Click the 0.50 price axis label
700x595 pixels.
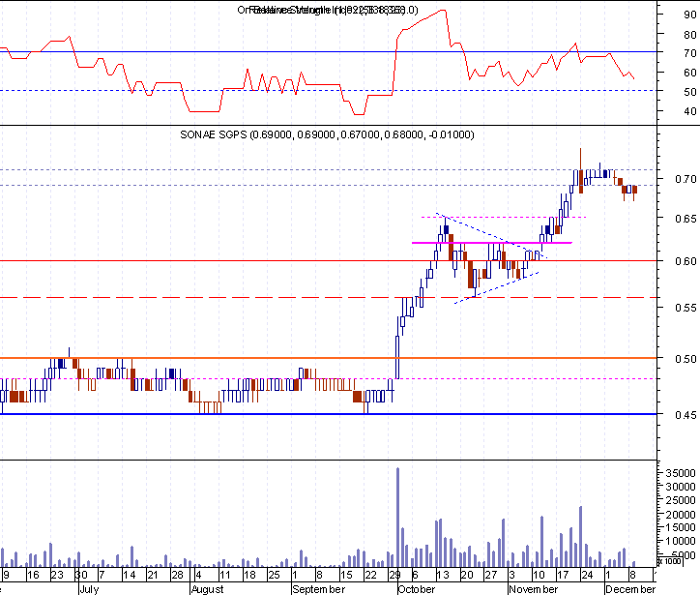[685, 359]
